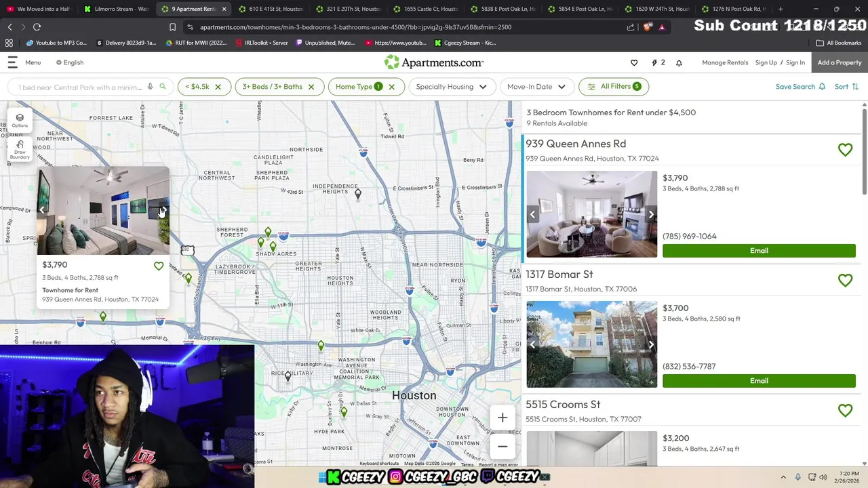Favorite the listing in map popup card
The image size is (868, 488).
[159, 266]
